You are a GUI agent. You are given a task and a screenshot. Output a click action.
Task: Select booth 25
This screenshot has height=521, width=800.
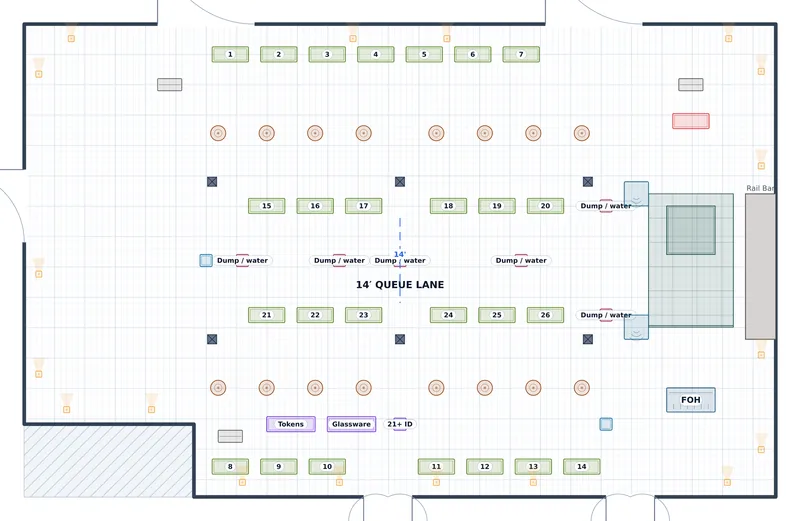496,315
